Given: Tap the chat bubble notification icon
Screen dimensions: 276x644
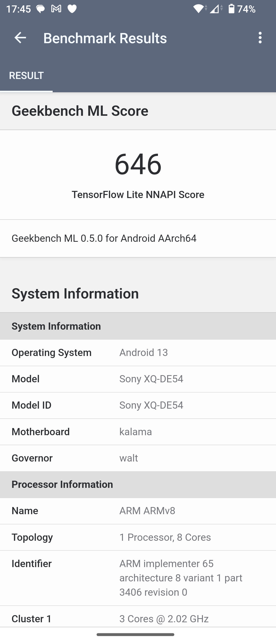Looking at the screenshot, I should (40, 9).
